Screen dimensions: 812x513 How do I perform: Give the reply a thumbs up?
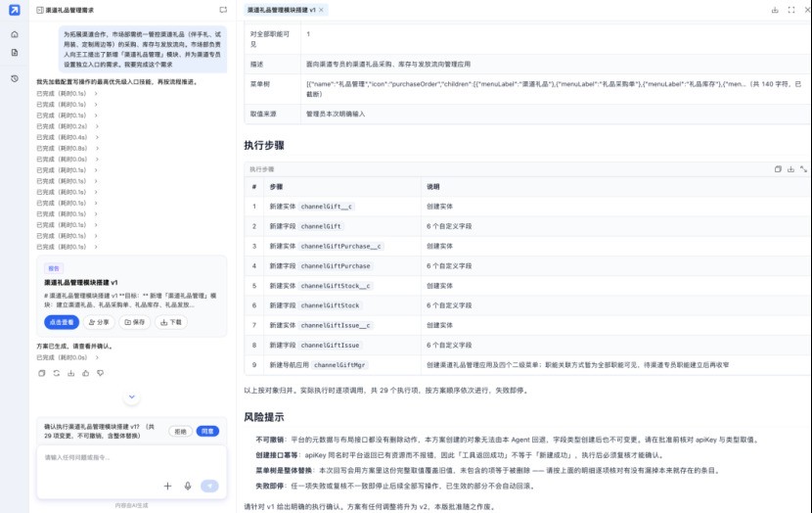pos(85,373)
